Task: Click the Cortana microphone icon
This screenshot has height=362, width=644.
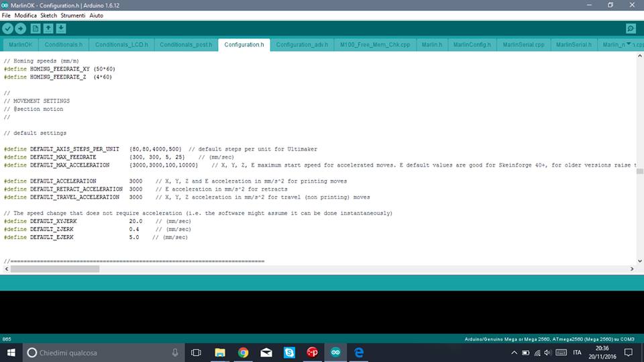Action: [x=175, y=353]
